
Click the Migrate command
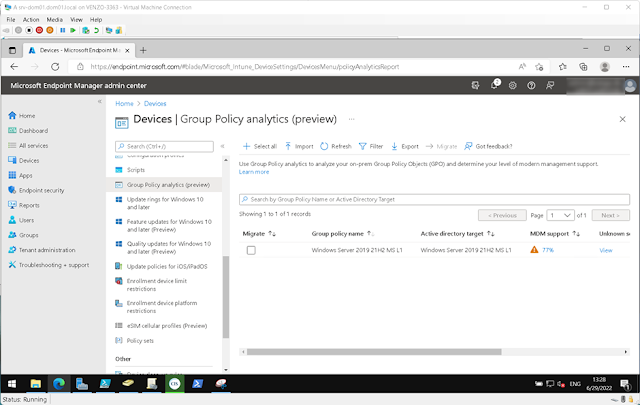[441, 146]
